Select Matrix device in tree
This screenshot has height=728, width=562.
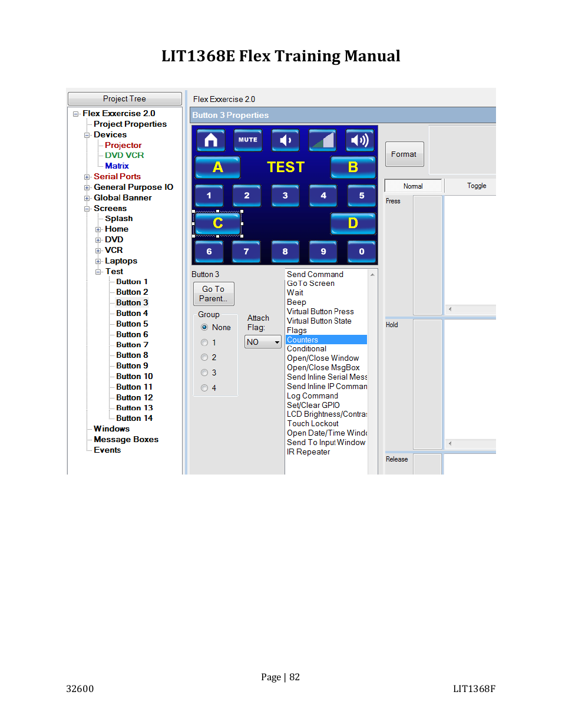[x=117, y=166]
